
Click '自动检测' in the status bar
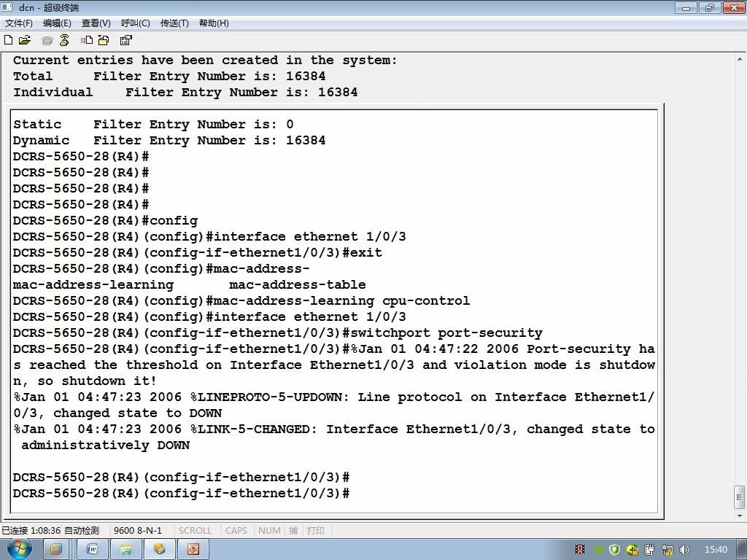(x=82, y=531)
